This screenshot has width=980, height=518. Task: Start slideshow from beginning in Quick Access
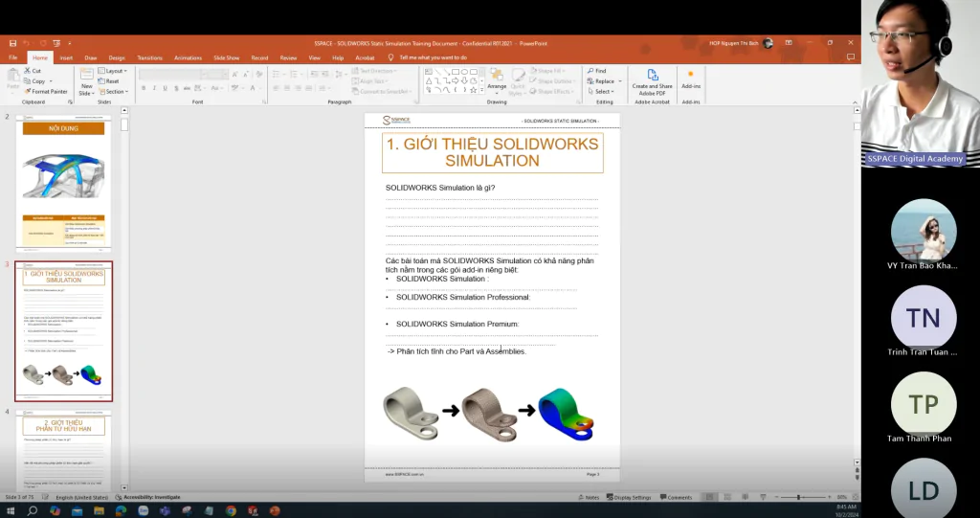[x=56, y=43]
